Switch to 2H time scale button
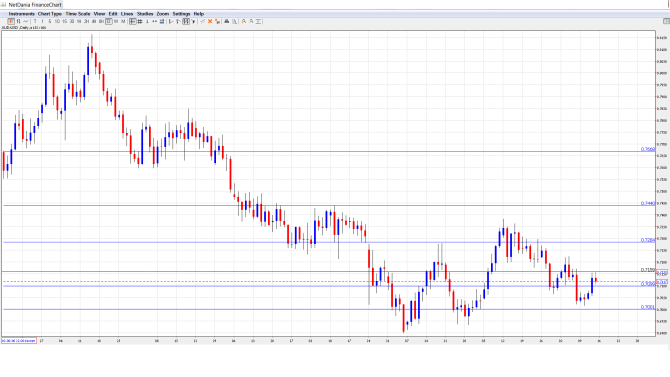This screenshot has width=670, height=377. 86,21
